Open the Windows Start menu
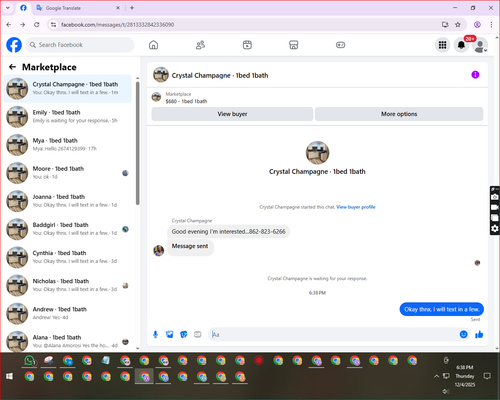 (x=9, y=377)
